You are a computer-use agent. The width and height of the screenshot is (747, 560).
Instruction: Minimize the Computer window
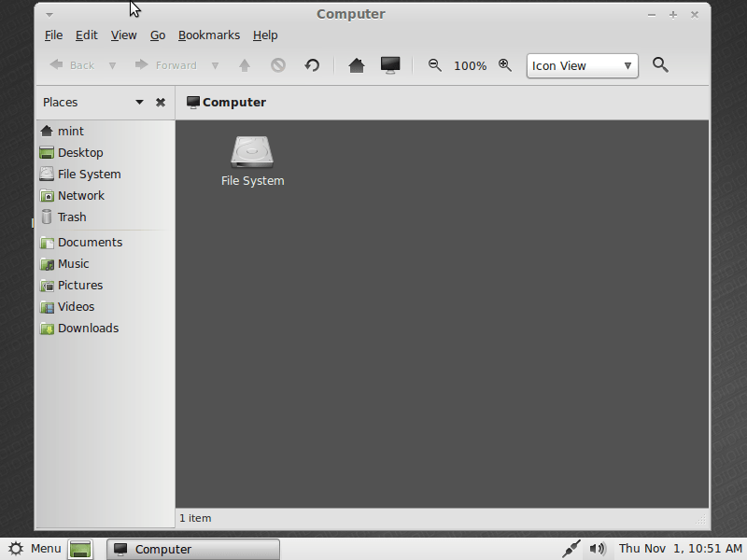pyautogui.click(x=652, y=15)
